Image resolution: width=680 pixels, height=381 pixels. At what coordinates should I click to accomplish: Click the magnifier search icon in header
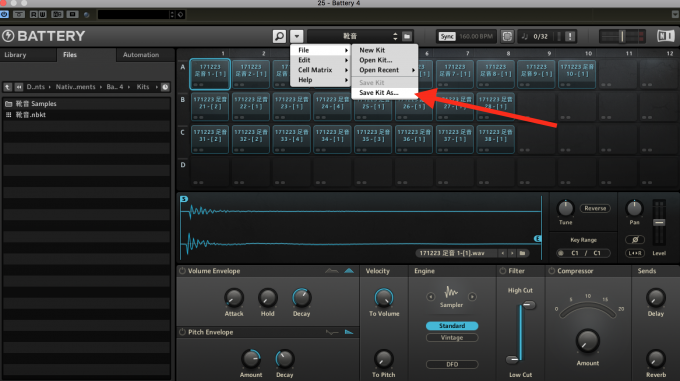coord(279,36)
